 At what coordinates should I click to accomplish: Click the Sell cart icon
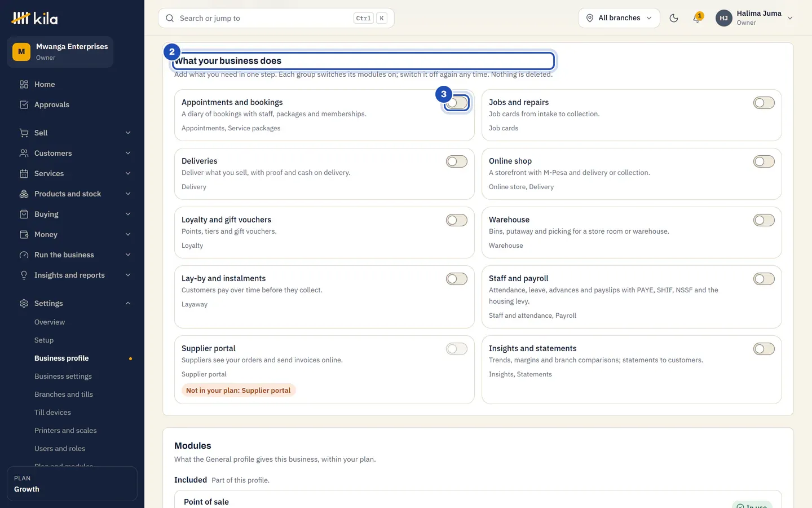[x=24, y=133]
